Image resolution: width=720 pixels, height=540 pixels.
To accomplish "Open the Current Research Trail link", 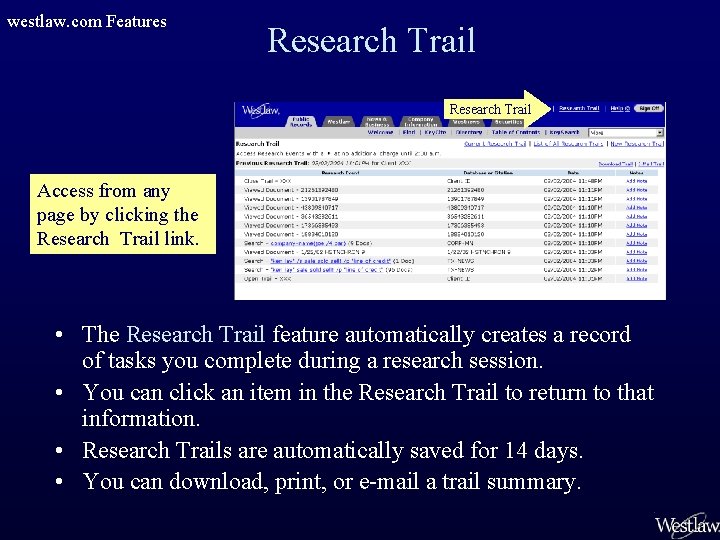I will pos(495,144).
